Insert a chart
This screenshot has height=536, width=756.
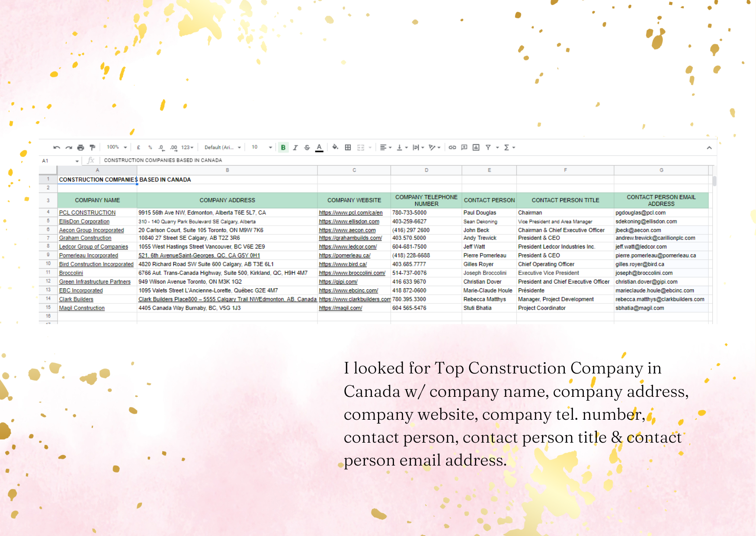click(476, 147)
